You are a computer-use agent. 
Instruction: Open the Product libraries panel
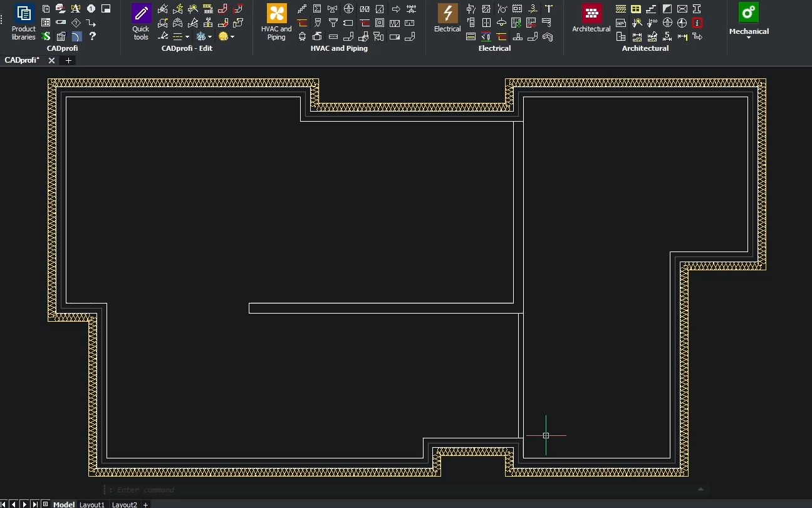[24, 22]
